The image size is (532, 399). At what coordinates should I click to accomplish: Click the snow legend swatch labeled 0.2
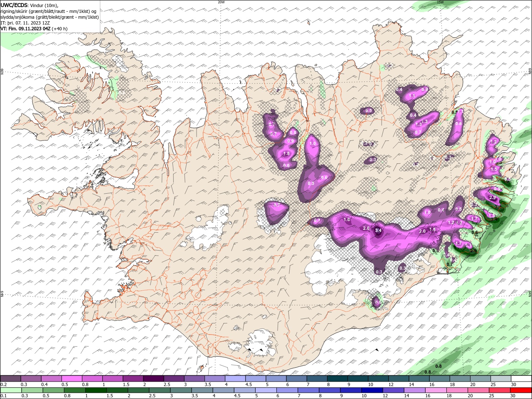click(x=11, y=379)
